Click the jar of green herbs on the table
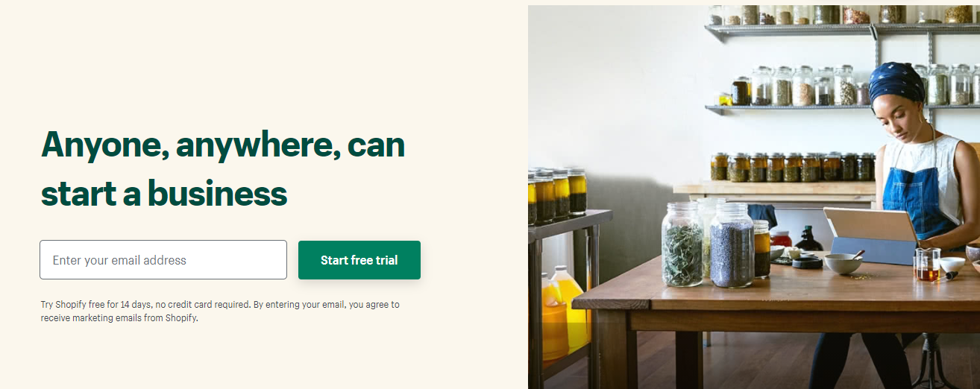Screen dimensions: 980x389 682,244
